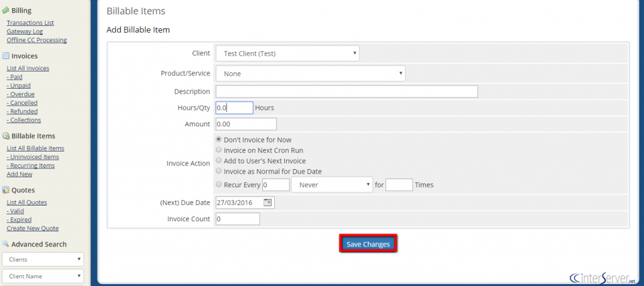Click Create New Quote link
This screenshot has height=286, width=644.
pyautogui.click(x=33, y=228)
